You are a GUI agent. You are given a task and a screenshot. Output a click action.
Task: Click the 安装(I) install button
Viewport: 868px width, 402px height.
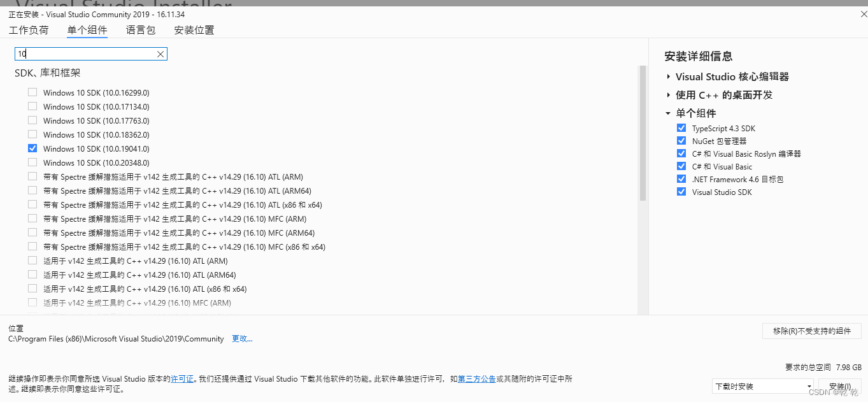[840, 386]
